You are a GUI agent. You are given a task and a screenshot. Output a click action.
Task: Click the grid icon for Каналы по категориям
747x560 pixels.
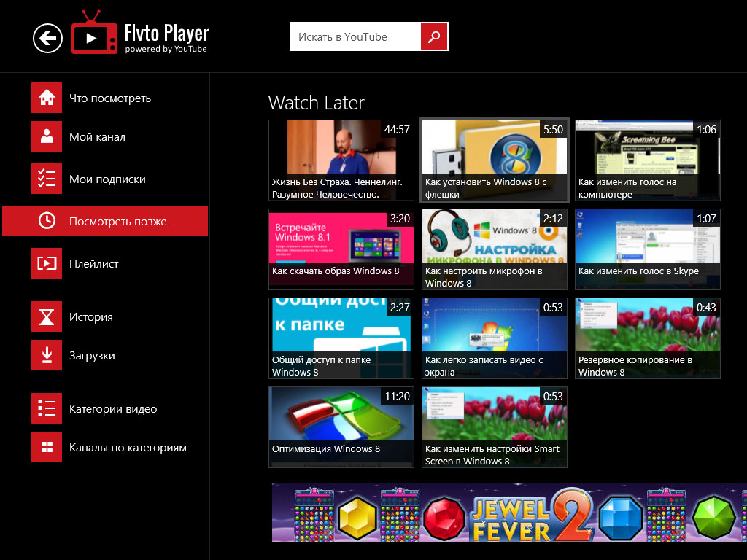pyautogui.click(x=47, y=447)
